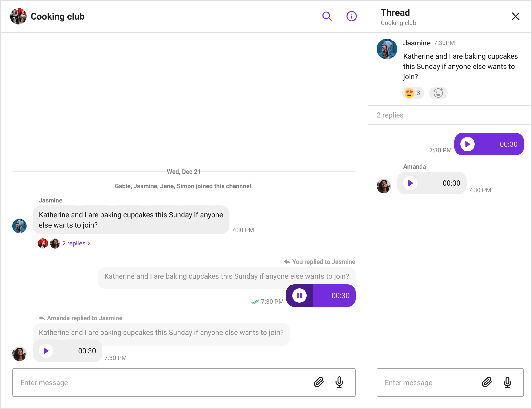Play your purple voice message in the thread
Image resolution: width=532 pixels, height=409 pixels.
(x=467, y=144)
